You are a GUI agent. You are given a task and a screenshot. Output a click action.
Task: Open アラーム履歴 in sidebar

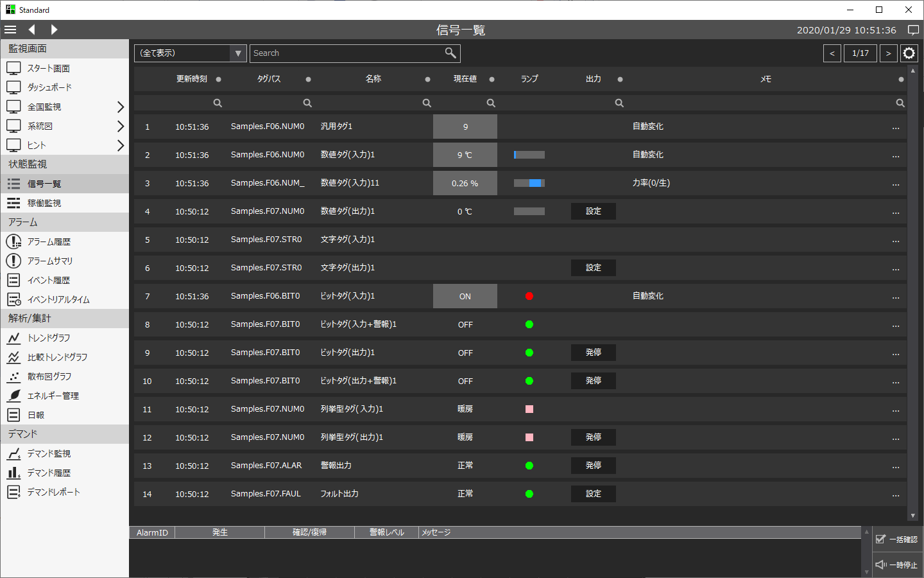point(49,241)
